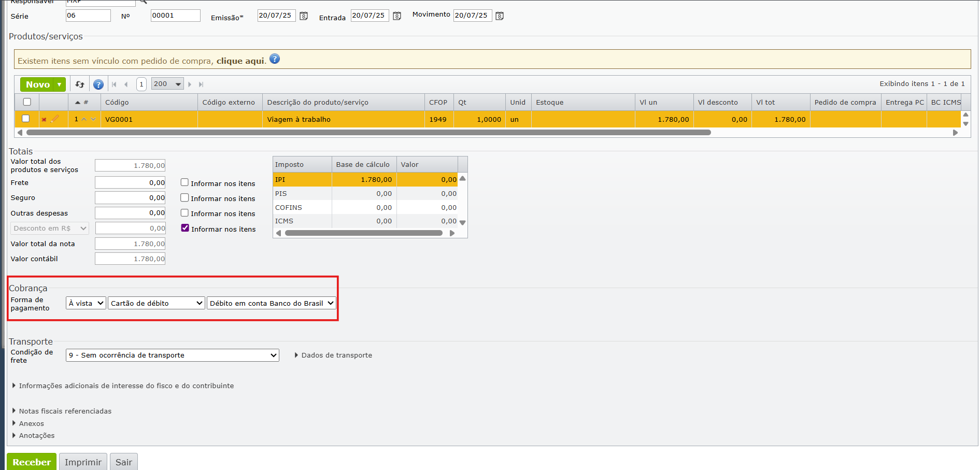The width and height of the screenshot is (980, 470).
Task: Refresh the products grid
Action: 80,84
